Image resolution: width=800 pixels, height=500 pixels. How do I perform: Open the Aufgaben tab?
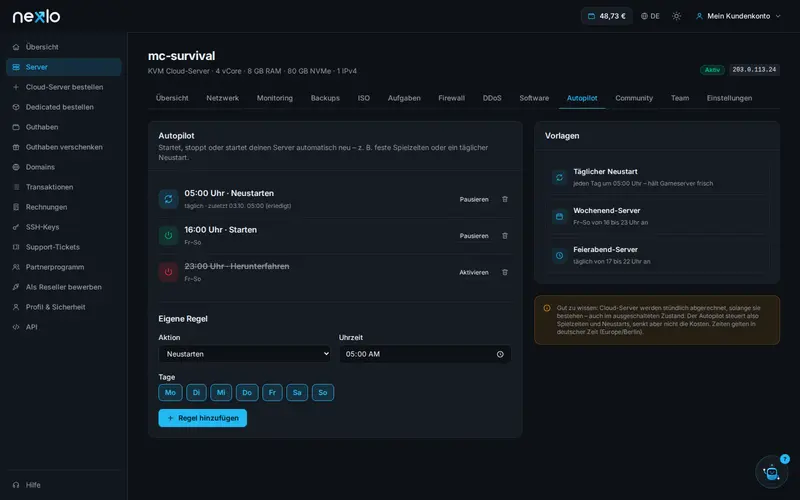tap(404, 98)
